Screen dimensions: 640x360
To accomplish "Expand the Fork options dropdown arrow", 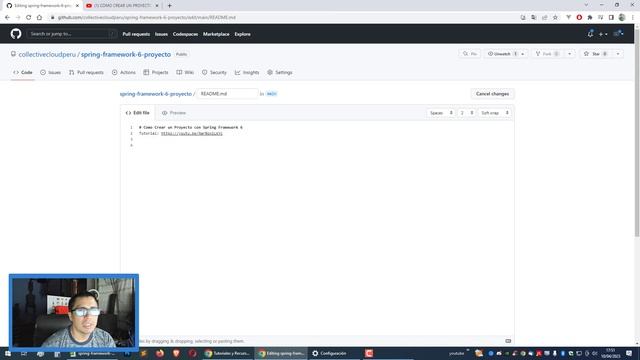I will coord(569,54).
